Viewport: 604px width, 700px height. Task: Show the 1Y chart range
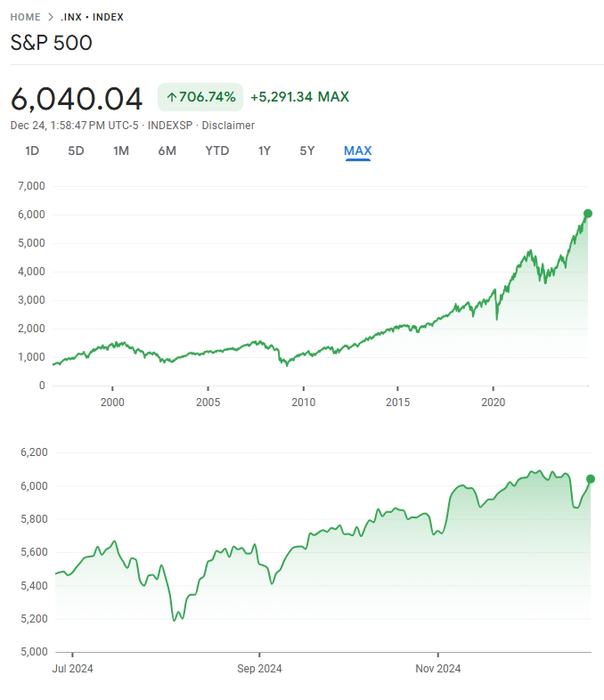[x=265, y=151]
